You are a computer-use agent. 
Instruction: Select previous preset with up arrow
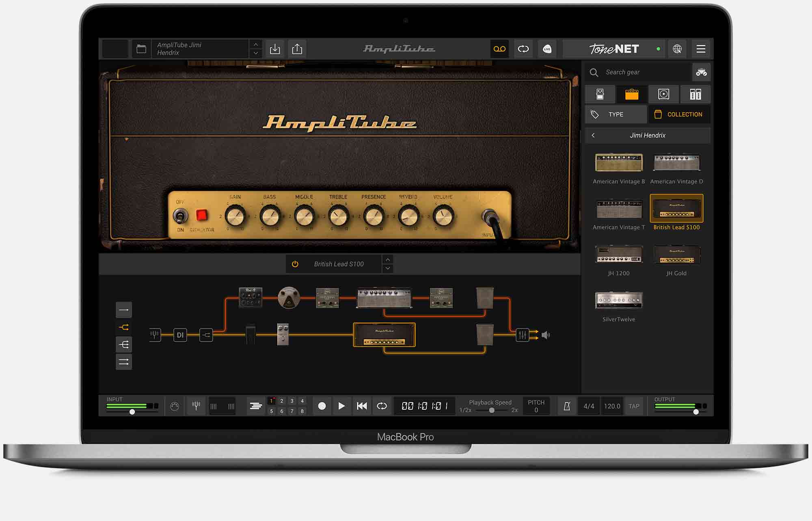[255, 44]
